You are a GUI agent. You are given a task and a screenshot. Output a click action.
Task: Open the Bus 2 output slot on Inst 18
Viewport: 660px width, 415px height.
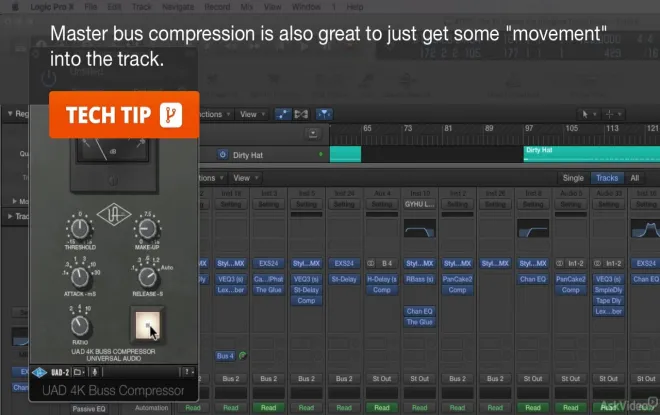[x=231, y=379]
